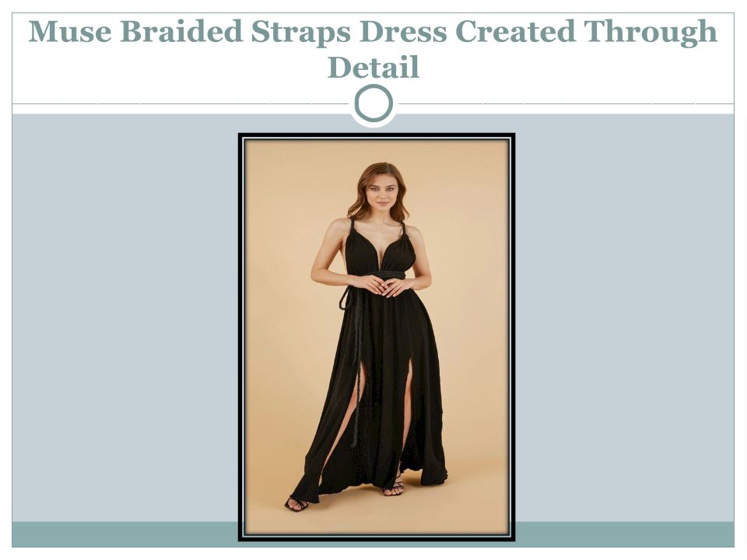Click the teal footer band at bottom left
Screen dimensions: 747x560
point(124,534)
